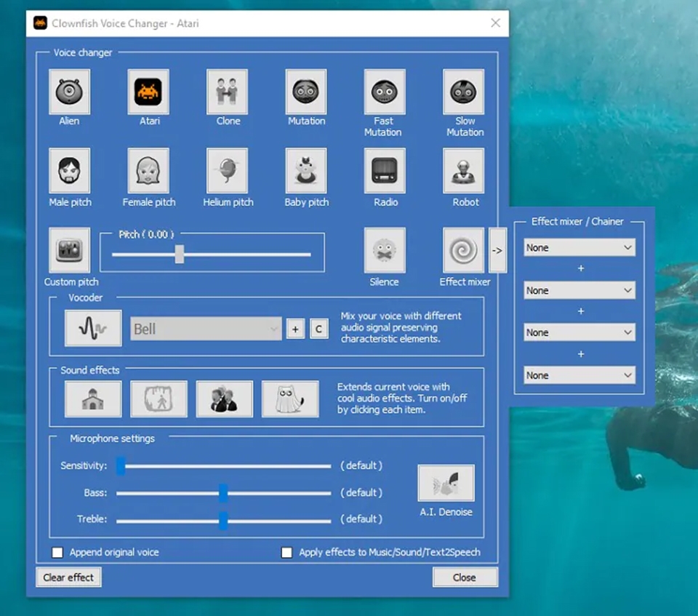698x616 pixels.
Task: Toggle the ghost sound effect
Action: pyautogui.click(x=290, y=399)
